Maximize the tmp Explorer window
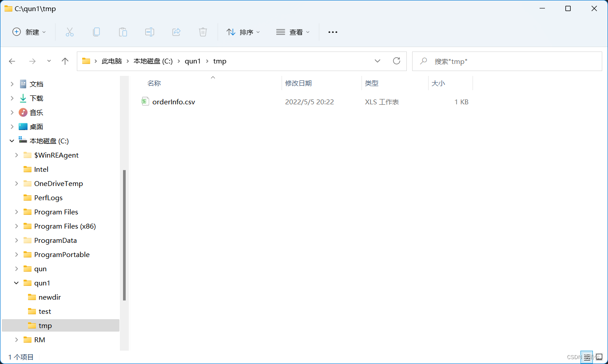The image size is (608, 364). tap(568, 8)
